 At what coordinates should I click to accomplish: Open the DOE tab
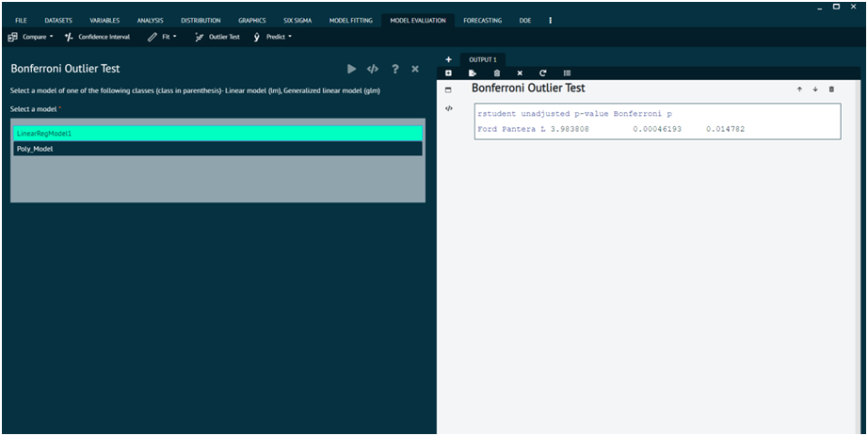click(524, 21)
